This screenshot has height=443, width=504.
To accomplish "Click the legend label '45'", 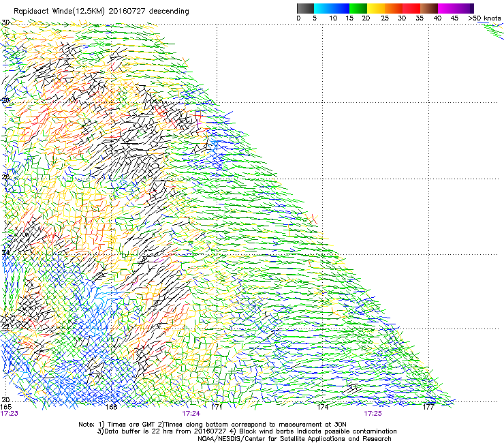I will click(454, 18).
